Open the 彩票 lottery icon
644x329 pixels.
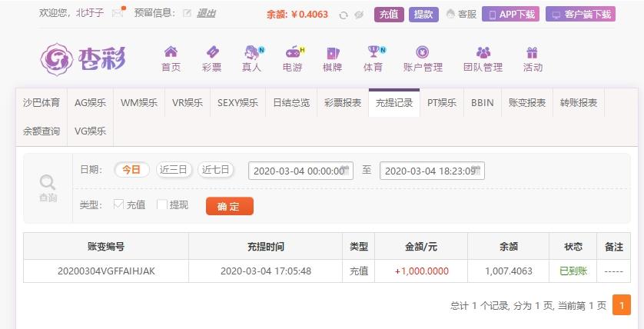pyautogui.click(x=212, y=52)
